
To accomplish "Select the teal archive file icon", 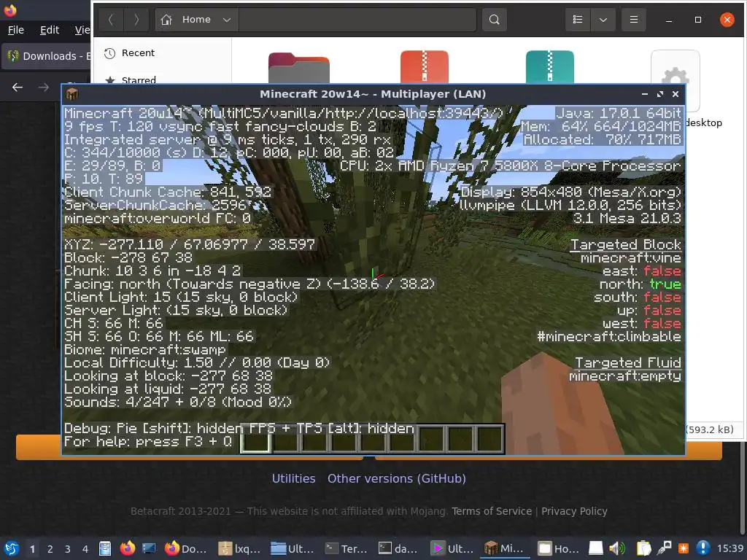I will pyautogui.click(x=550, y=66).
